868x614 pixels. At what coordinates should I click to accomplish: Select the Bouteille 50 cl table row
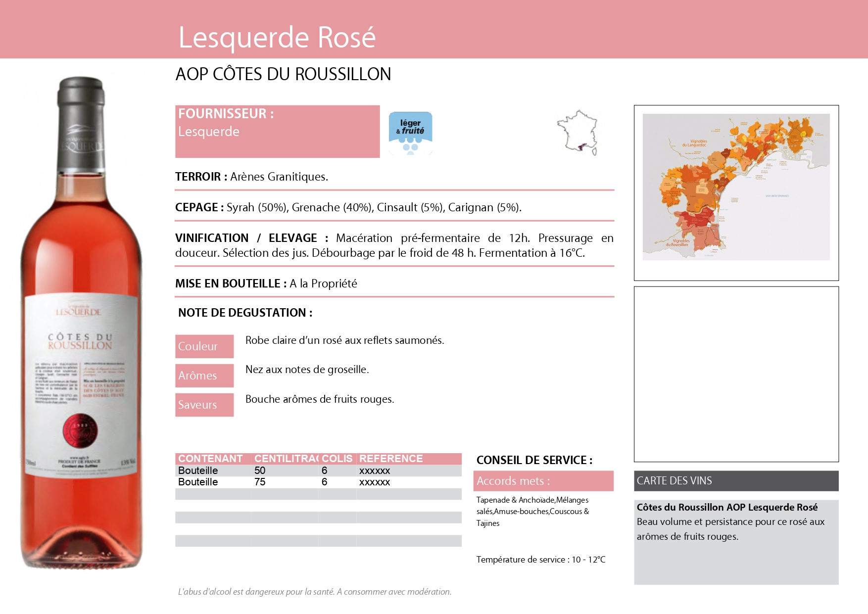click(x=318, y=471)
